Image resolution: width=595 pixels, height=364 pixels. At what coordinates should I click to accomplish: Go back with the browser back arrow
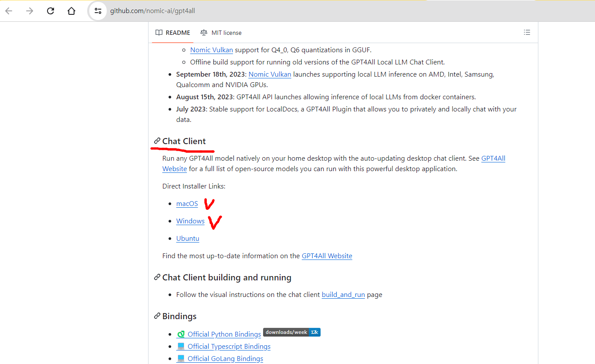tap(9, 11)
